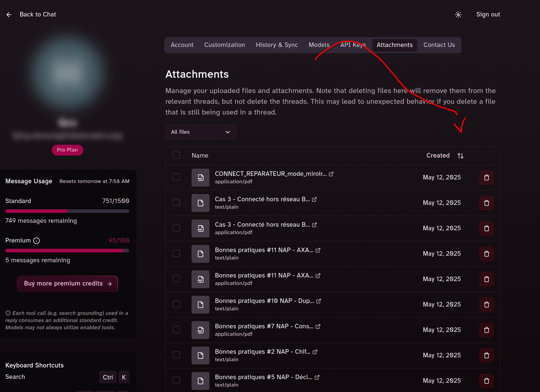
Task: Open the Customization tab
Action: coord(224,45)
